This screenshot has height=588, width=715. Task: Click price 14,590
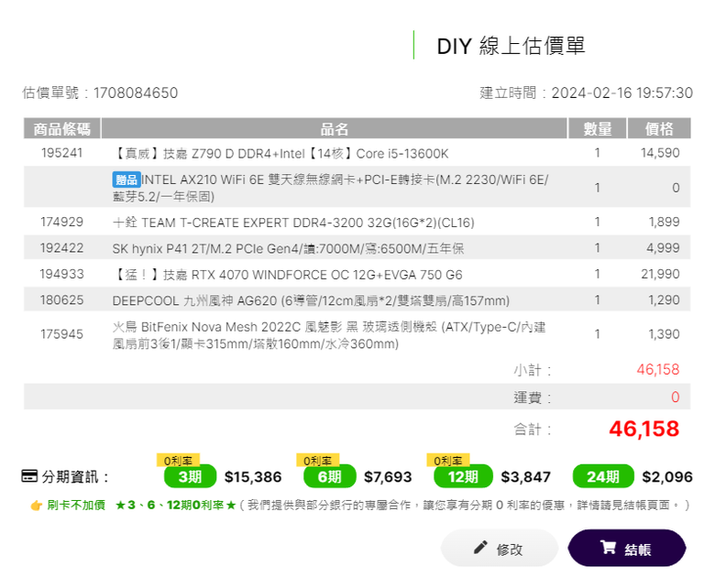pos(660,153)
